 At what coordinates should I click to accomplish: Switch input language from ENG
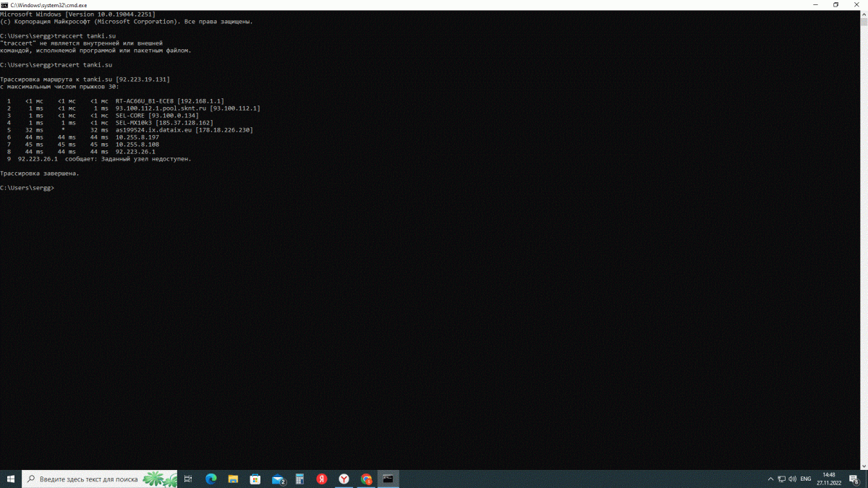(806, 479)
